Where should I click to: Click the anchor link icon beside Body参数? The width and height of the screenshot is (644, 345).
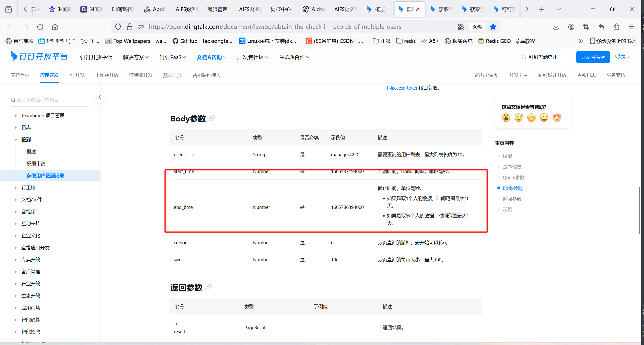[x=212, y=118]
